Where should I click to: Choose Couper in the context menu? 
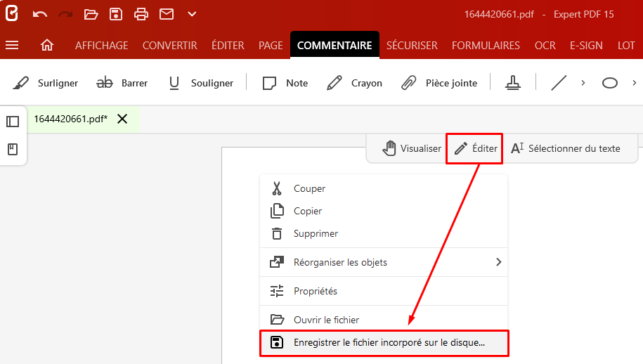(384, 188)
